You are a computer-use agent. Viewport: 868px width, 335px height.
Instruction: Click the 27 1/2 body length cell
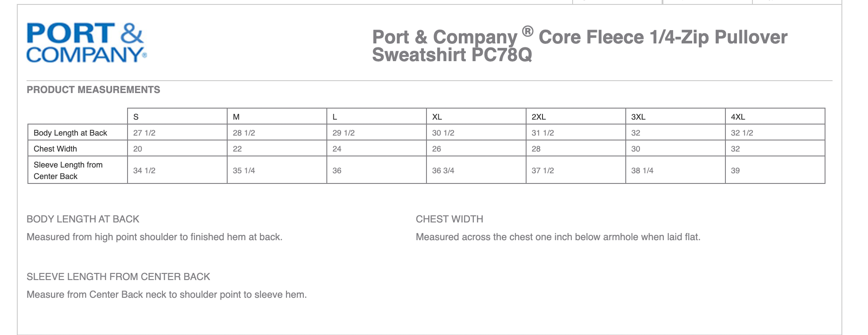[144, 133]
